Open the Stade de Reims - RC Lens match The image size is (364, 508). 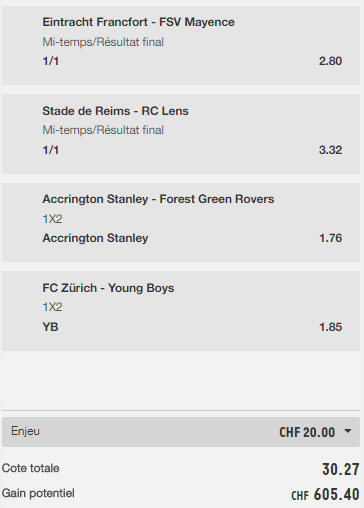point(115,111)
